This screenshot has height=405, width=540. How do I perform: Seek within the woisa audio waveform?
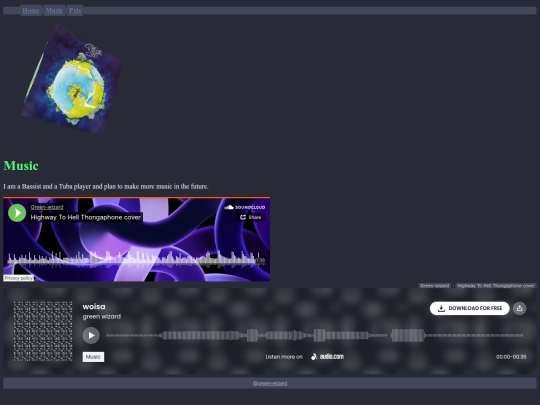coord(315,335)
